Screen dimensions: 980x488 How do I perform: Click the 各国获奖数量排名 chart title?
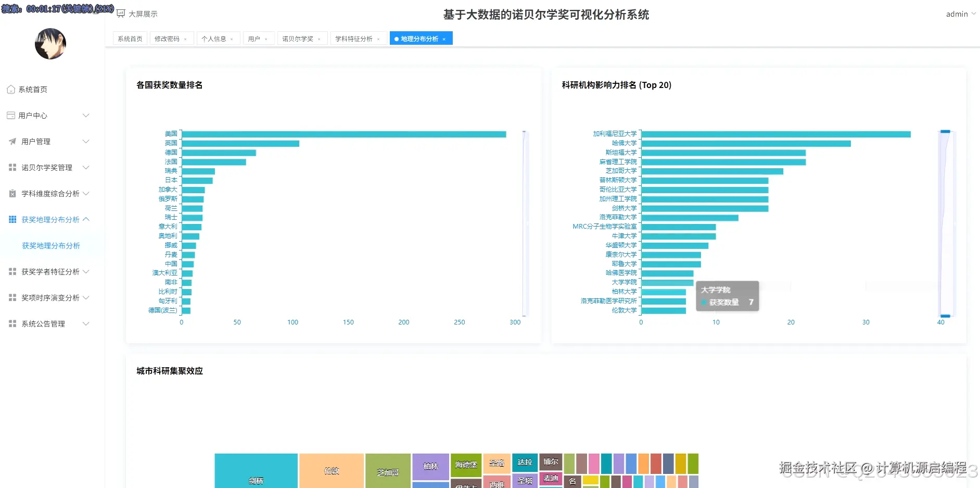point(170,85)
